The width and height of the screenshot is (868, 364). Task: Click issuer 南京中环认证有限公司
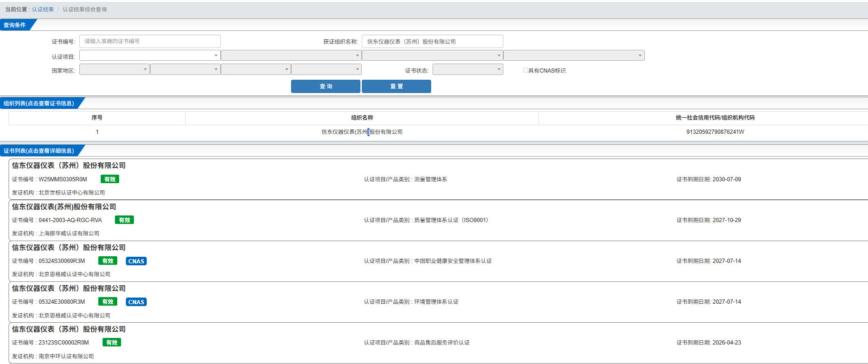coord(66,356)
